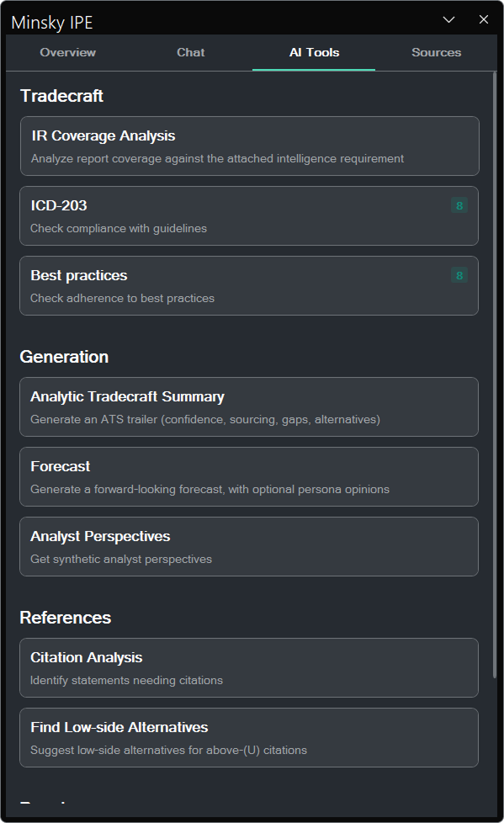Image resolution: width=504 pixels, height=823 pixels.
Task: Click the 'Identify statements needing citations' text
Action: [126, 680]
